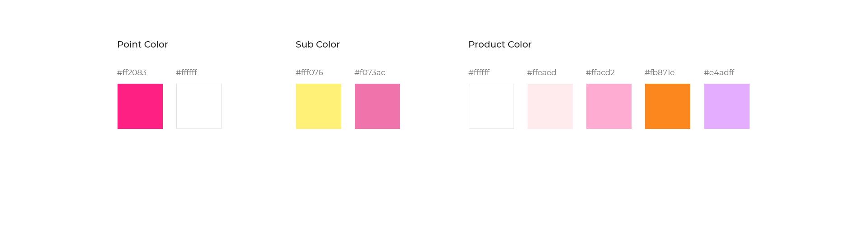
Task: Click the white Product Color swatch
Action: coord(491,106)
